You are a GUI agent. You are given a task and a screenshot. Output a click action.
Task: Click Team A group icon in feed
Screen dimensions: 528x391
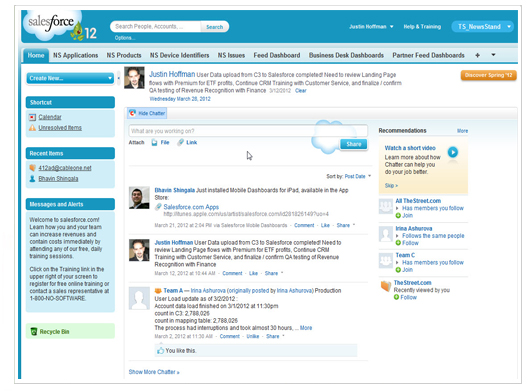158,291
